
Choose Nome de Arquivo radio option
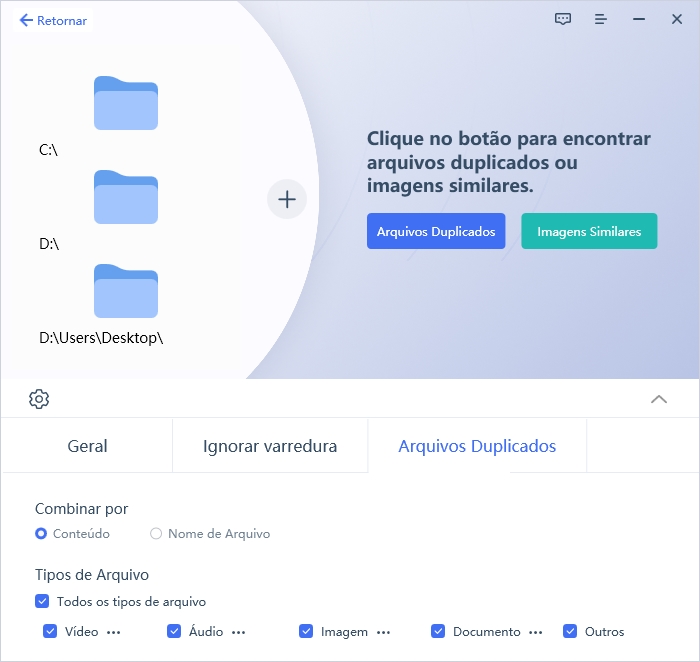click(x=156, y=533)
